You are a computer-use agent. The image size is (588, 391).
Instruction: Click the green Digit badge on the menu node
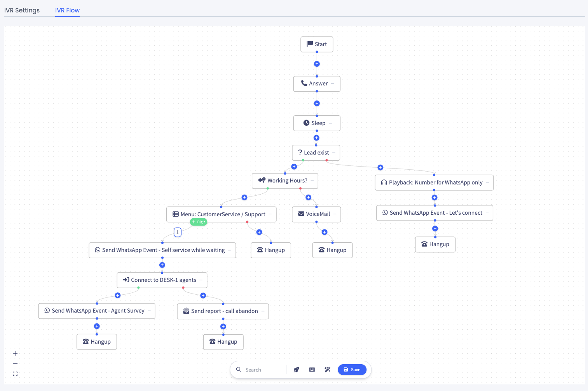(x=199, y=222)
